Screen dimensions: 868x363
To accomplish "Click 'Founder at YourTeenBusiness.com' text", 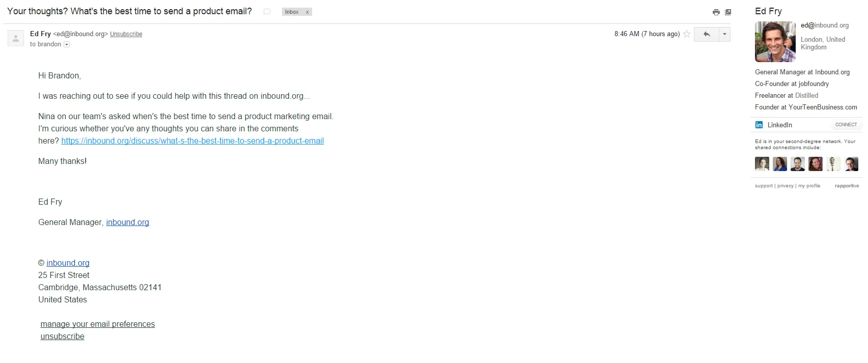I will coord(806,107).
